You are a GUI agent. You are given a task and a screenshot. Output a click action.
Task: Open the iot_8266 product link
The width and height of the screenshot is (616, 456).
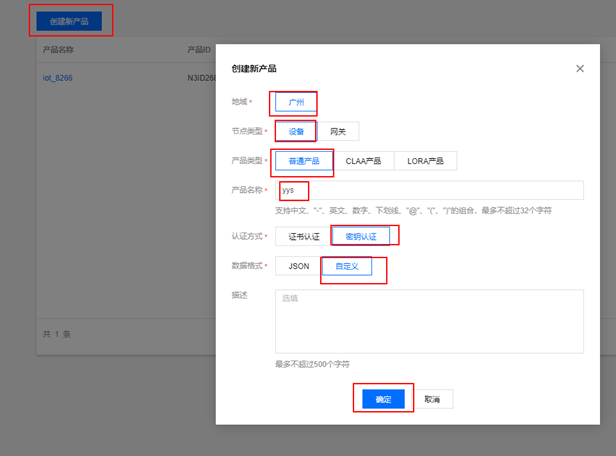click(x=57, y=78)
